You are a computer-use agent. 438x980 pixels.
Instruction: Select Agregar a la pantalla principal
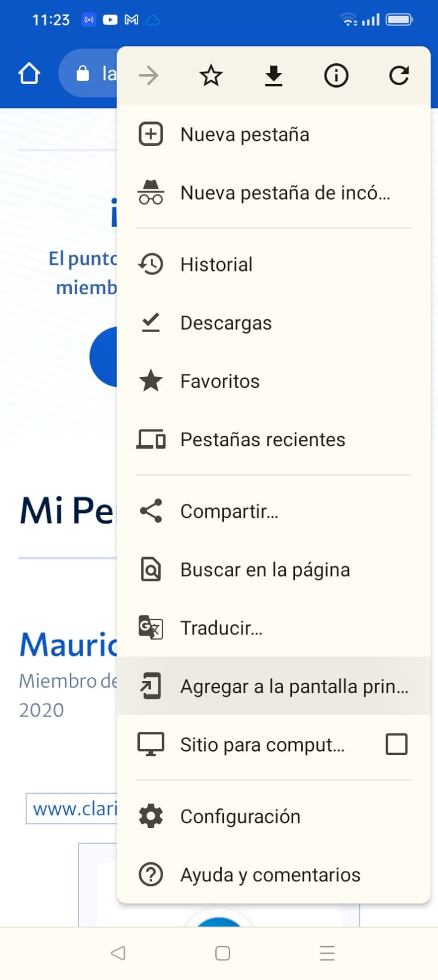coord(274,686)
